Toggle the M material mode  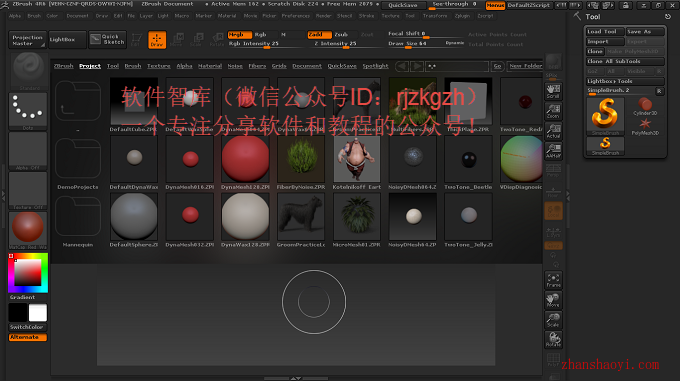pos(284,35)
